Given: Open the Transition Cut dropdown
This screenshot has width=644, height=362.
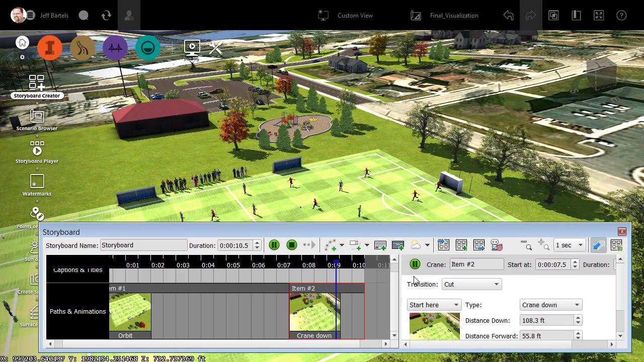Looking at the screenshot, I should [x=471, y=285].
